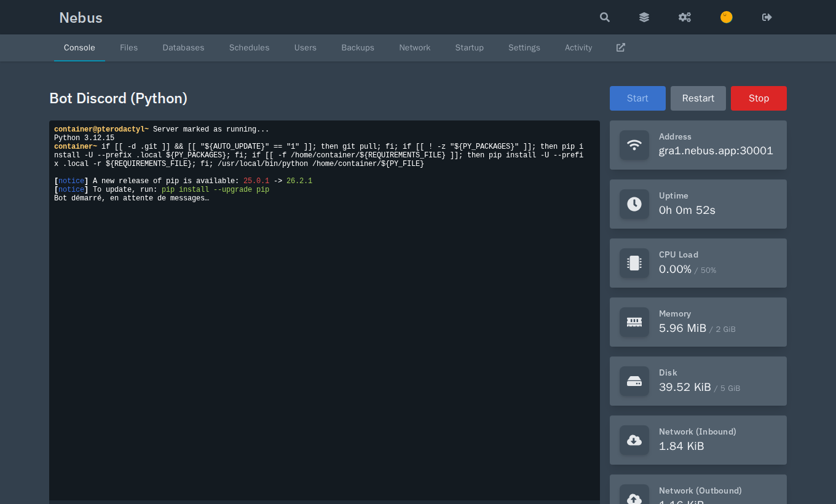
Task: Open the search magnifier icon
Action: click(x=605, y=17)
